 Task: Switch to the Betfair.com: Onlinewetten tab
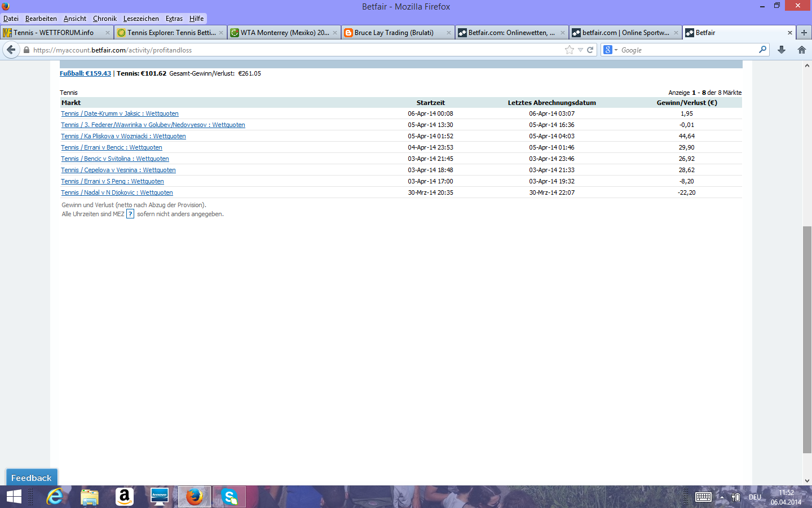512,33
